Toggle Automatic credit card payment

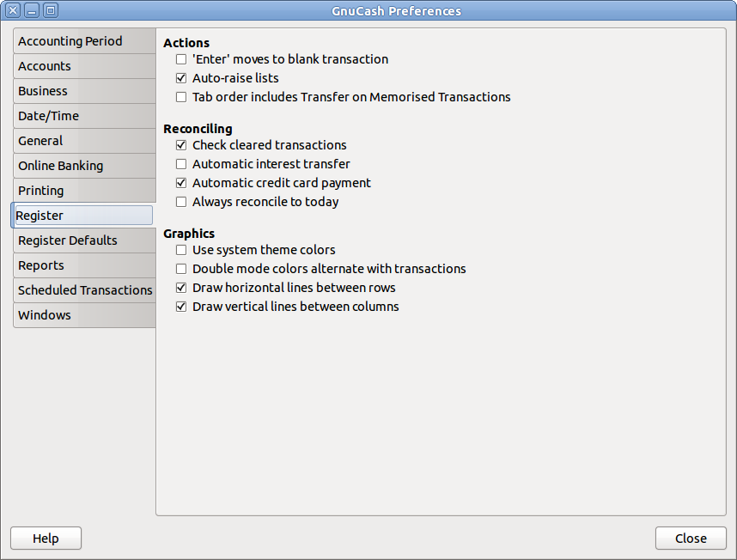pyautogui.click(x=181, y=183)
